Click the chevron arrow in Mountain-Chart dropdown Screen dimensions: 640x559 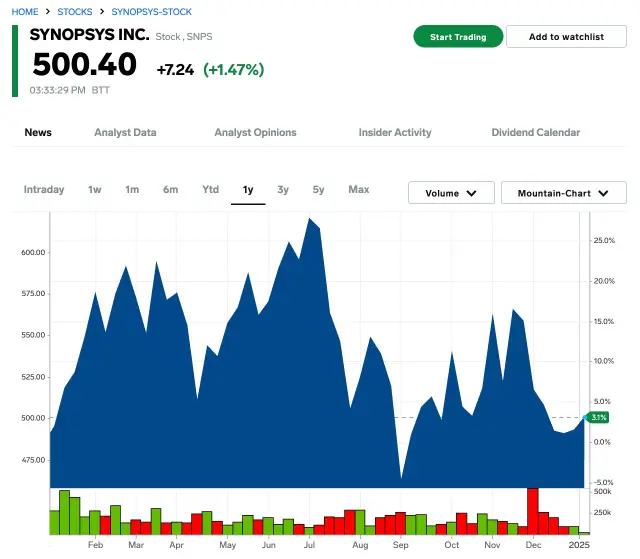pos(603,193)
